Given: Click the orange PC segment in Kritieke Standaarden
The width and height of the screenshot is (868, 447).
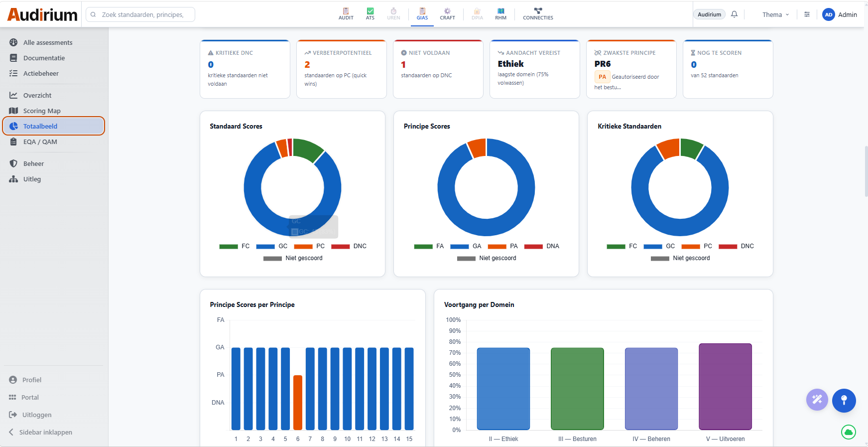Looking at the screenshot, I should pyautogui.click(x=669, y=148).
